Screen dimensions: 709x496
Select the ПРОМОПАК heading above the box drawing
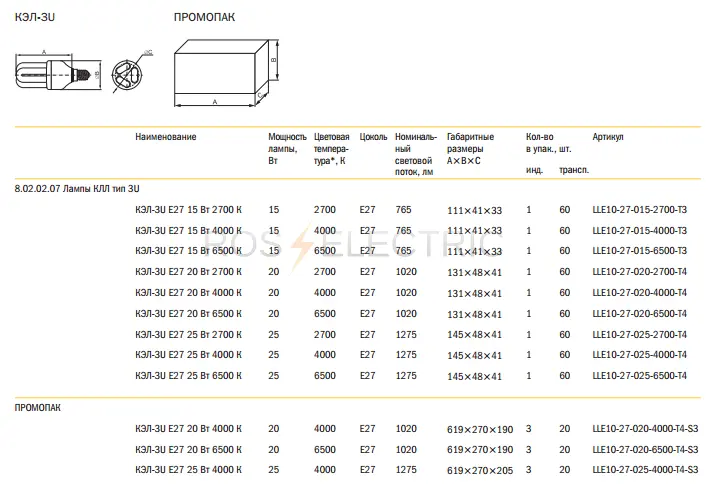click(x=204, y=17)
